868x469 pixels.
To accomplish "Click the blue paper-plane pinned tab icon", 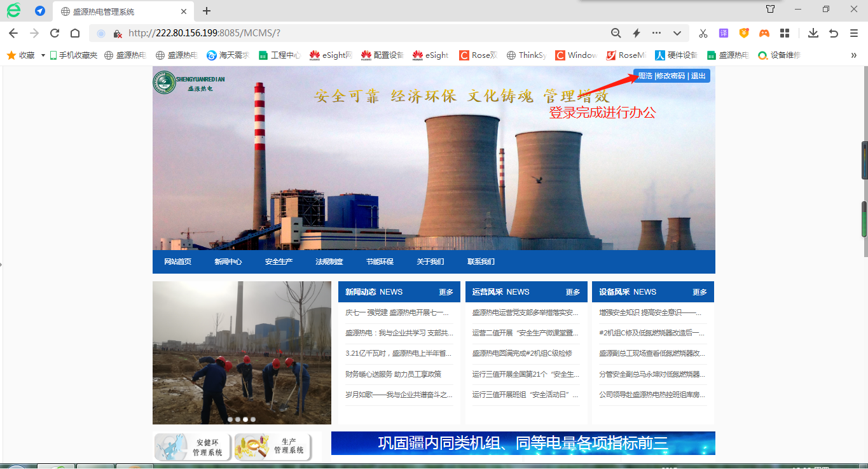I will 40,11.
